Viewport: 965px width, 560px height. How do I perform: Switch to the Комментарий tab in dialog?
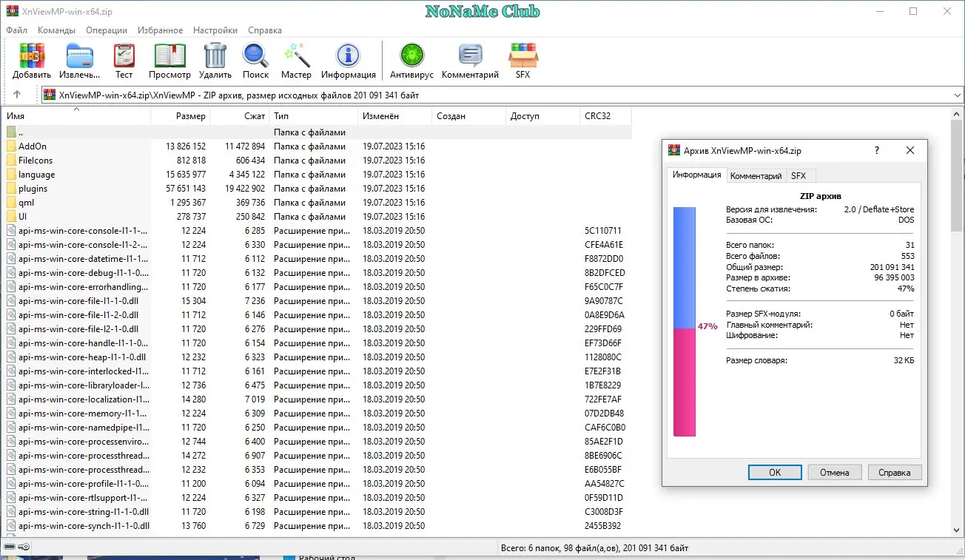pyautogui.click(x=756, y=176)
